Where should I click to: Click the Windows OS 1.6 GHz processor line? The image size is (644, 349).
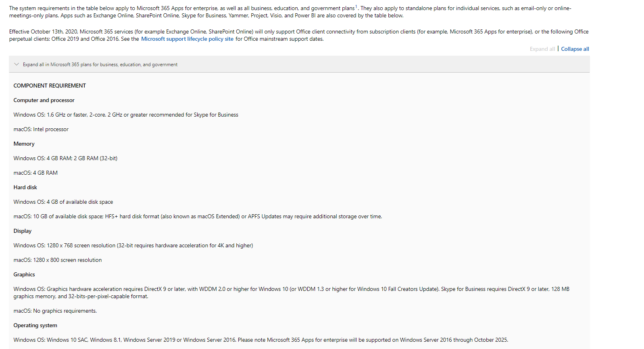[125, 115]
